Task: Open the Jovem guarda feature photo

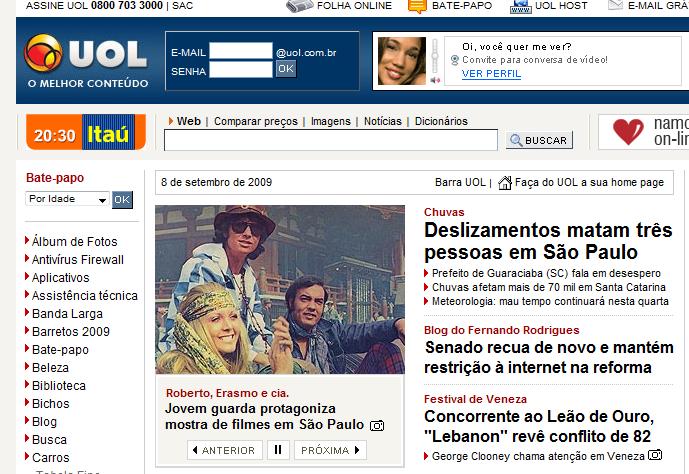Action: pos(280,290)
